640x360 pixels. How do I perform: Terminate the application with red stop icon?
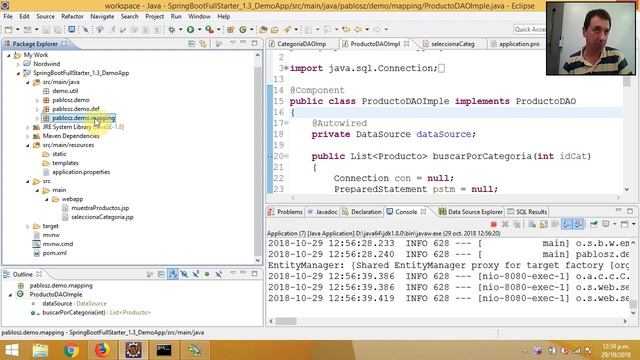pyautogui.click(x=493, y=224)
